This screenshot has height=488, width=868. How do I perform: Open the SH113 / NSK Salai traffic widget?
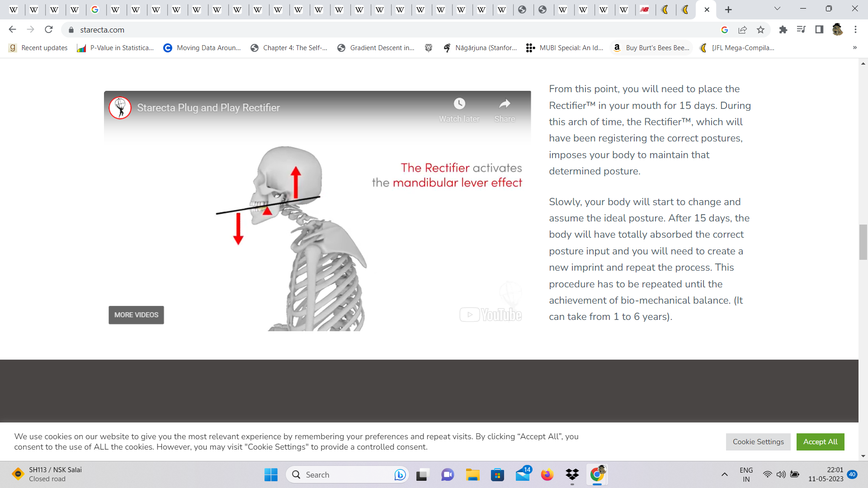[47, 474]
